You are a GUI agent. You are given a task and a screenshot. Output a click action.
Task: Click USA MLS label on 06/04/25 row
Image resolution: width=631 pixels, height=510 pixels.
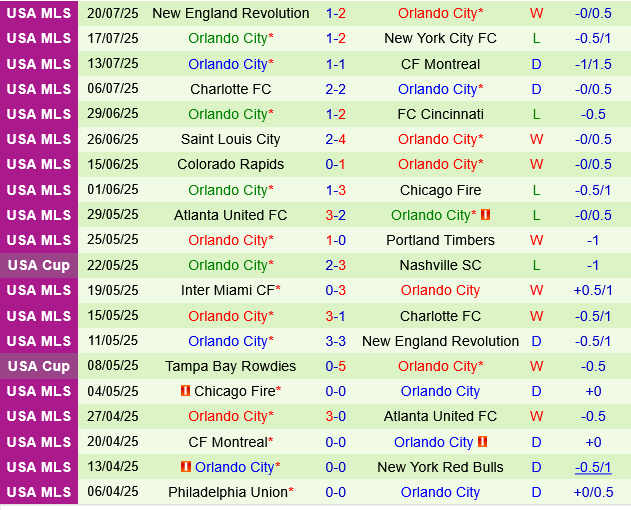click(39, 492)
